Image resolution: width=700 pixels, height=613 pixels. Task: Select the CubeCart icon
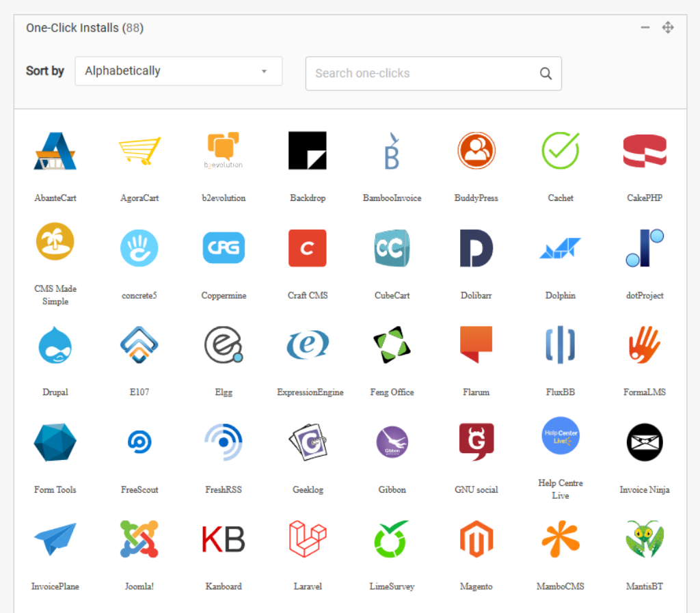pyautogui.click(x=392, y=248)
